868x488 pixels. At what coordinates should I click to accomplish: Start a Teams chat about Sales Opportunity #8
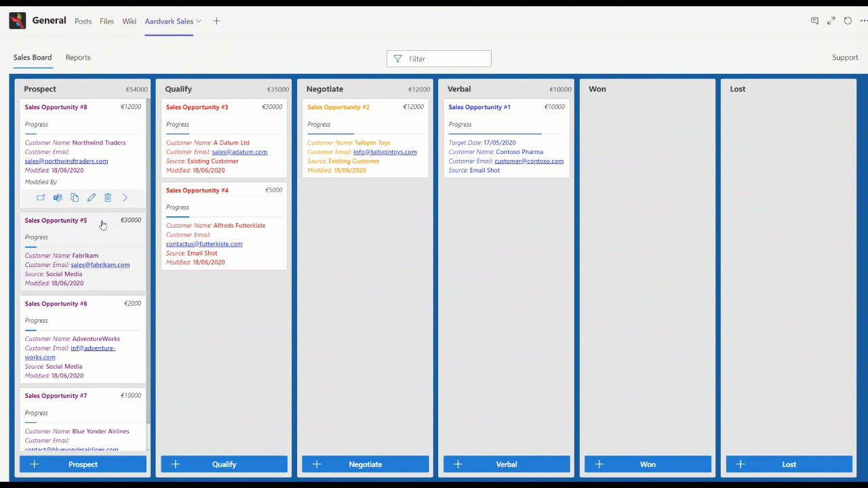point(58,197)
